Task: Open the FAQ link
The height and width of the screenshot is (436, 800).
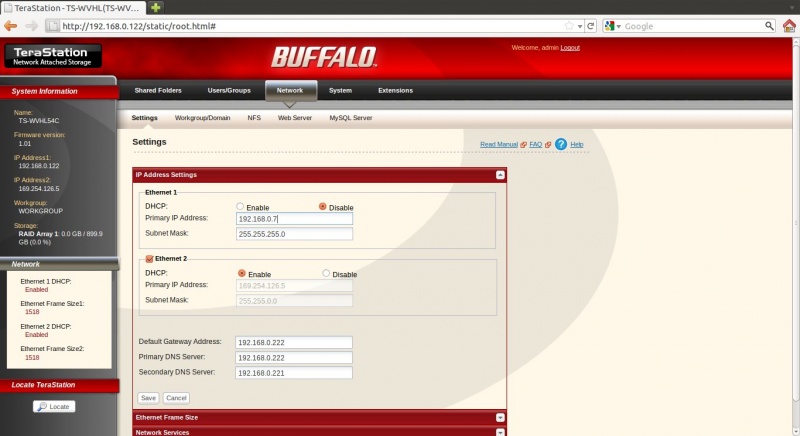Action: click(535, 145)
